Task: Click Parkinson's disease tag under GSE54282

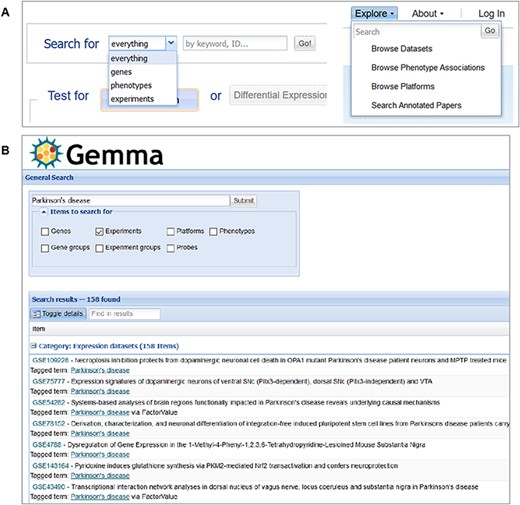Action: point(100,412)
